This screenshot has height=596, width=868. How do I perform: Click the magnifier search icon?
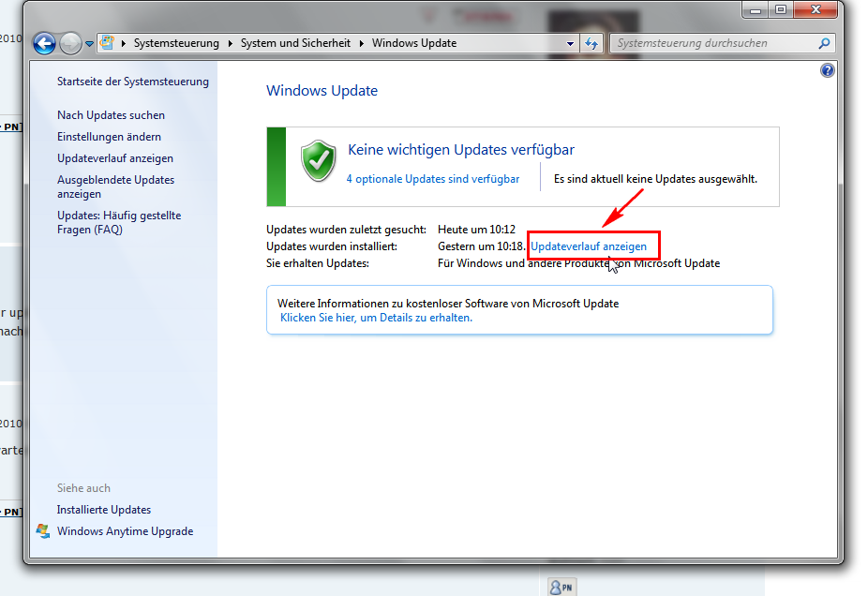tap(824, 43)
